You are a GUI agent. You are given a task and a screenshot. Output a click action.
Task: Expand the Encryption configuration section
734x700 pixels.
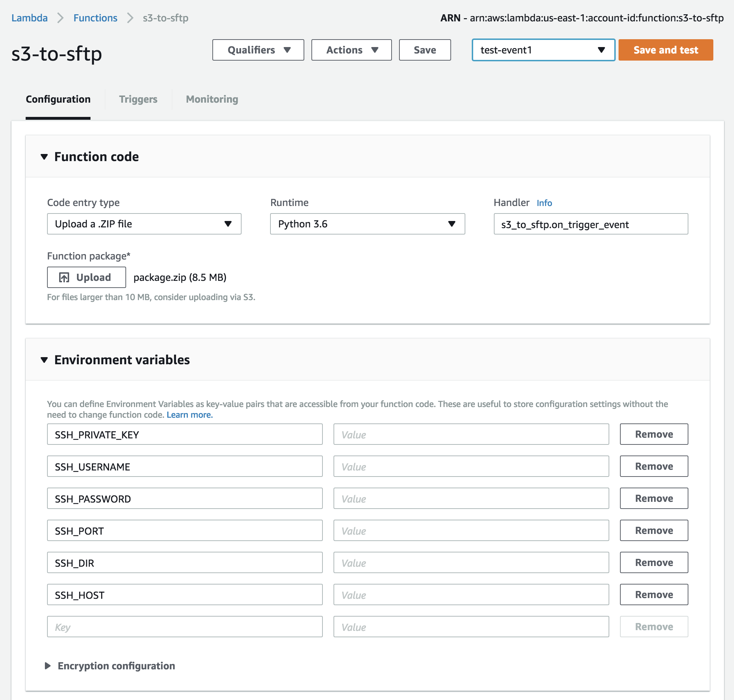click(48, 666)
